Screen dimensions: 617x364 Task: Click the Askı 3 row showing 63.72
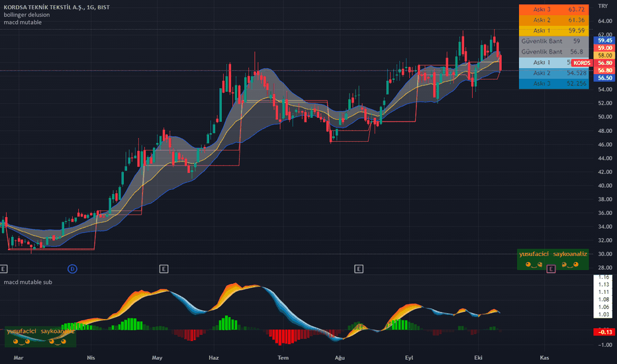553,9
